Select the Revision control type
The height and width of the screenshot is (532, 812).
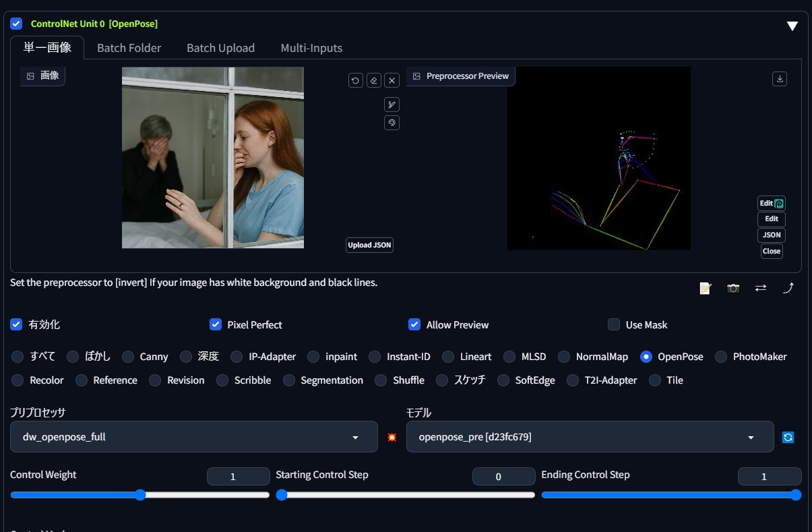point(155,380)
